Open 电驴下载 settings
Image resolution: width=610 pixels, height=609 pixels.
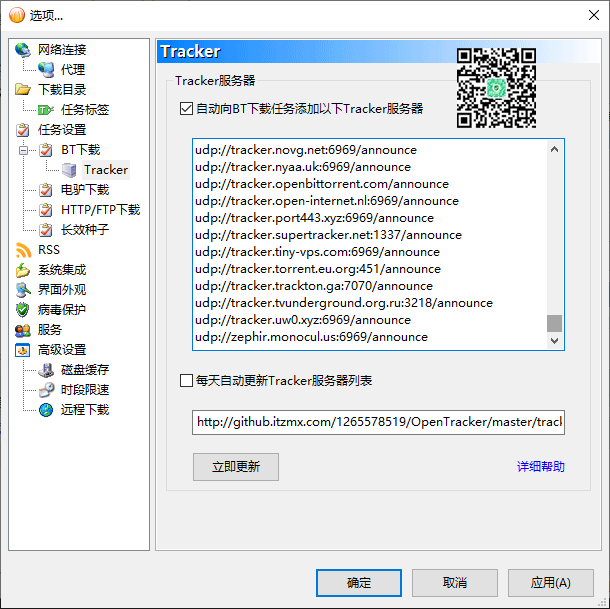coord(85,190)
